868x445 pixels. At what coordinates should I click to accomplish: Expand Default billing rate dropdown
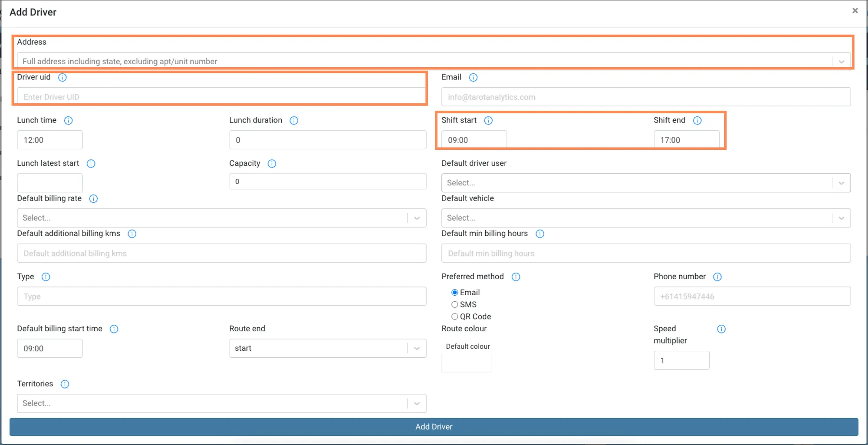(221, 218)
